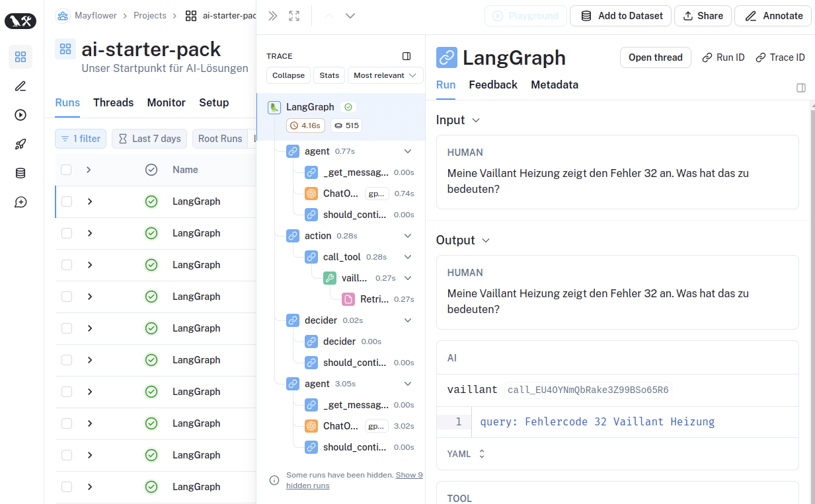Image resolution: width=815 pixels, height=504 pixels.
Task: Click the 4.16s latency badge
Action: pyautogui.click(x=305, y=126)
